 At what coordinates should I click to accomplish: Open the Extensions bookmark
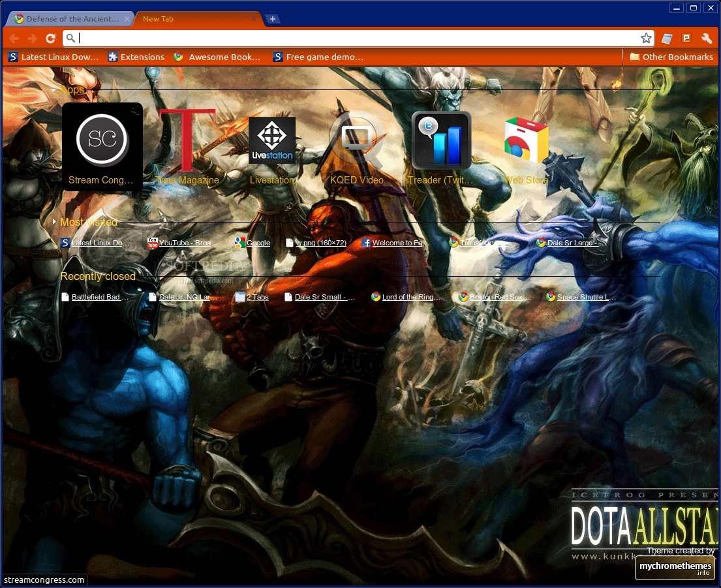(136, 57)
